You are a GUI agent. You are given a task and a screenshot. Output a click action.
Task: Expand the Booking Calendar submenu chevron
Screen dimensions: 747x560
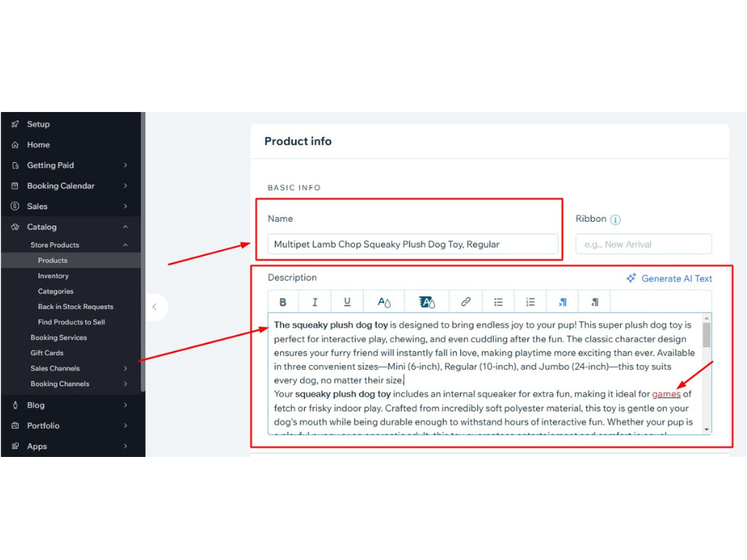125,186
